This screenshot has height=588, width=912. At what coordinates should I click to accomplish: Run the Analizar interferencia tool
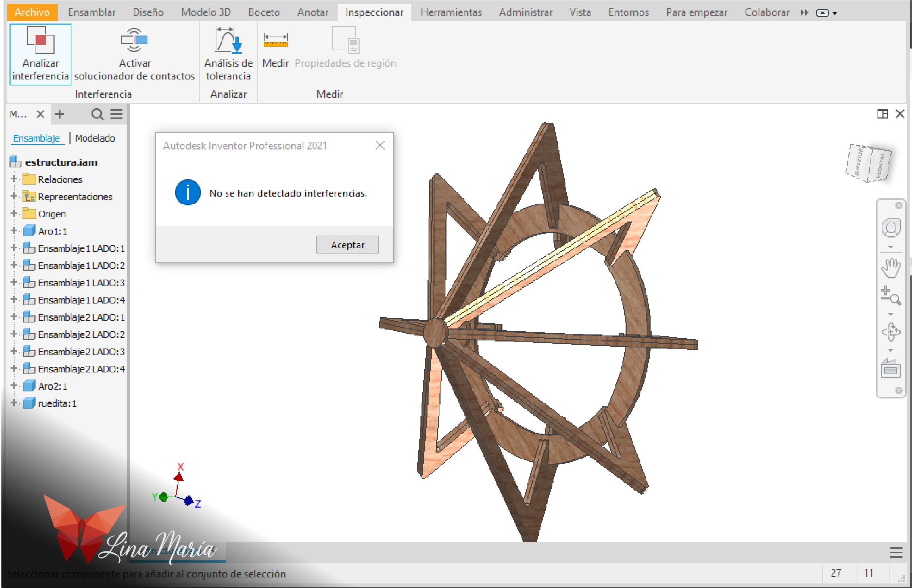tap(40, 54)
